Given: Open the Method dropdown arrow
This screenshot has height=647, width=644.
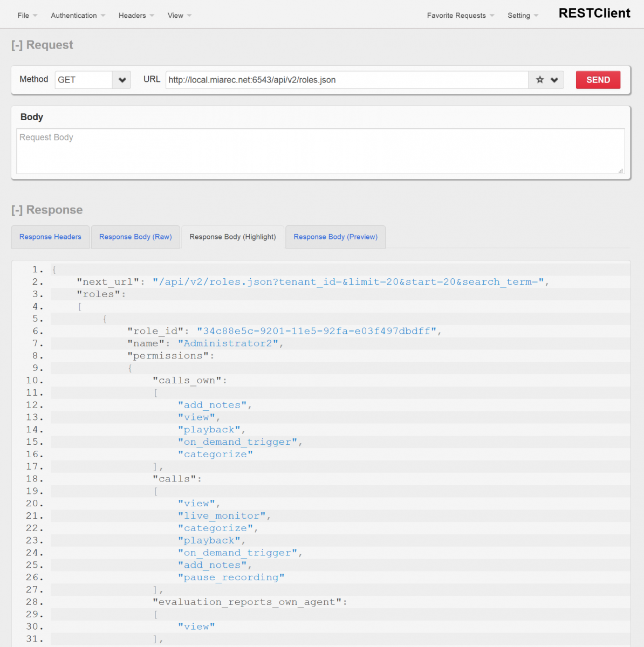Looking at the screenshot, I should 122,80.
